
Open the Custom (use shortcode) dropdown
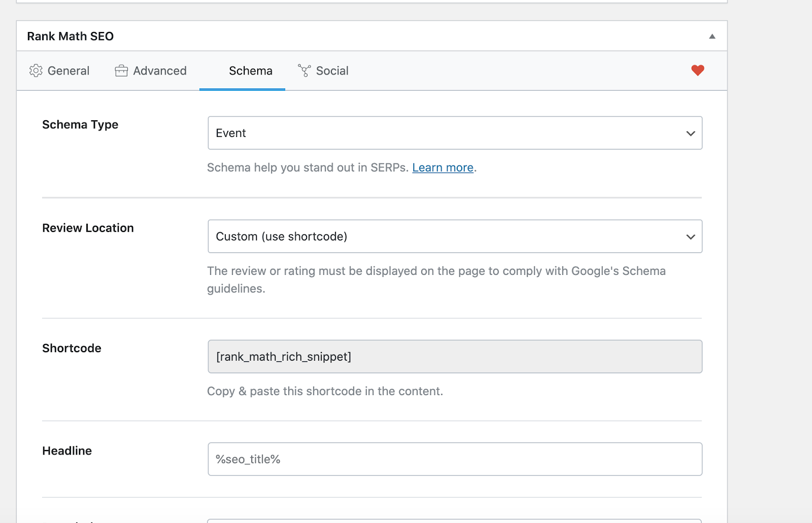pos(455,236)
